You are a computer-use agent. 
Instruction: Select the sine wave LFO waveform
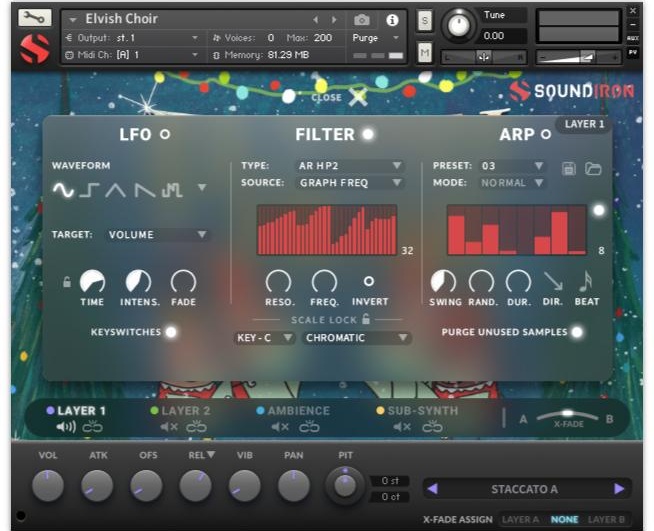[x=63, y=189]
